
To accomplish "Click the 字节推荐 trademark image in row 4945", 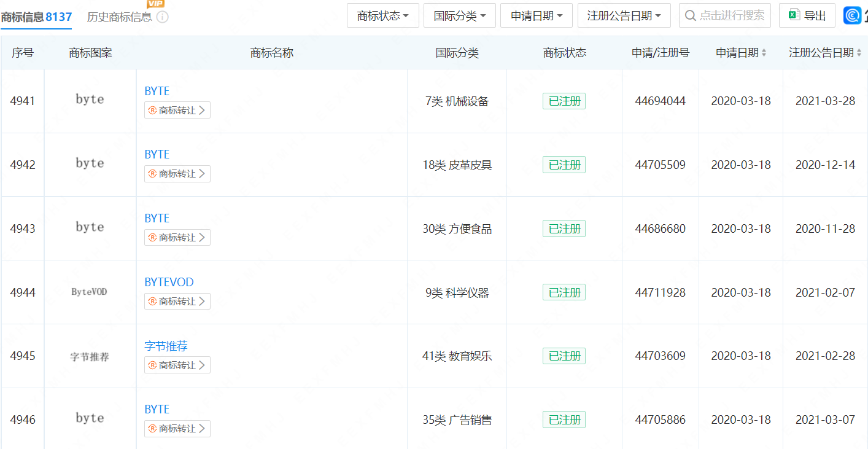I will pos(90,356).
